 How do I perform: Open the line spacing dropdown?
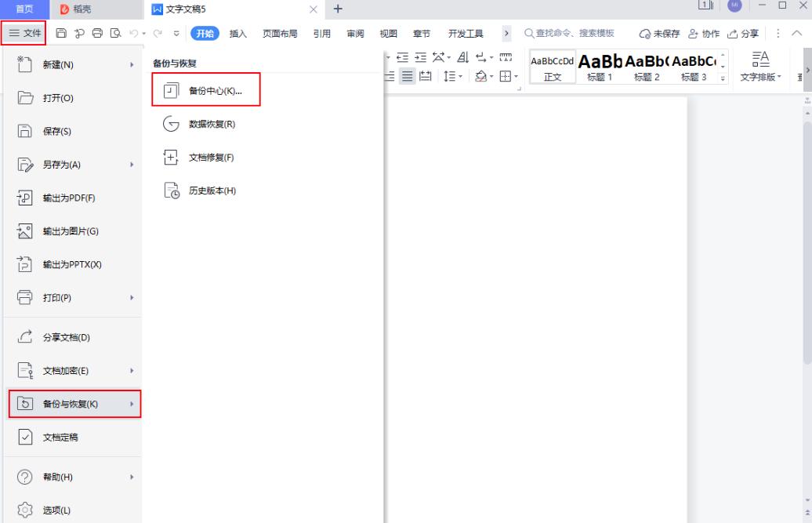[x=460, y=76]
